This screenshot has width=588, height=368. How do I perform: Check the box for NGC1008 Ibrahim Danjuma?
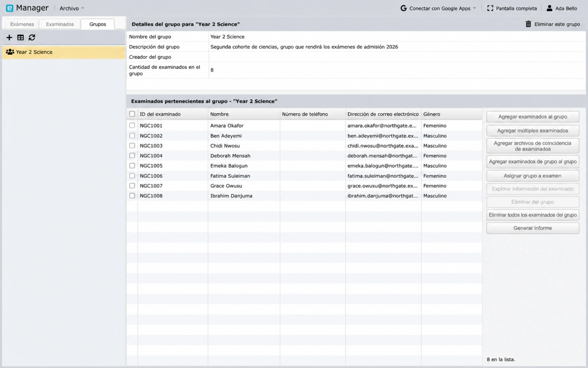pyautogui.click(x=132, y=196)
